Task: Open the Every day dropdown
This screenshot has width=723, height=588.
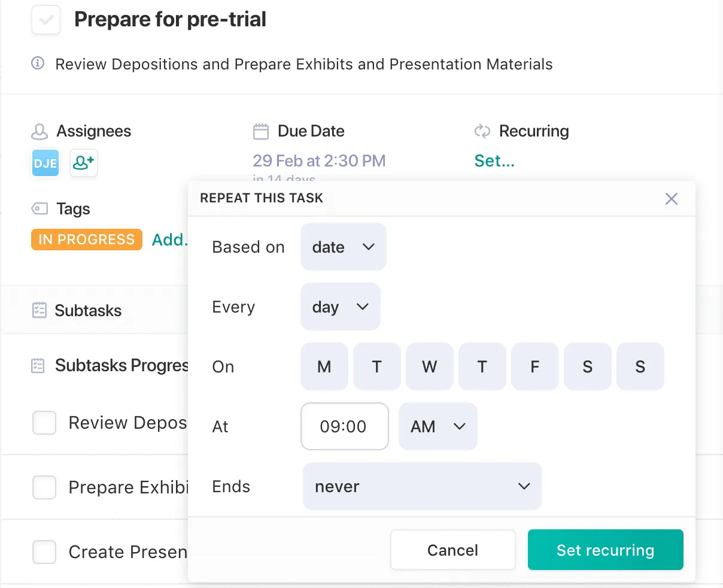Action: pyautogui.click(x=340, y=307)
